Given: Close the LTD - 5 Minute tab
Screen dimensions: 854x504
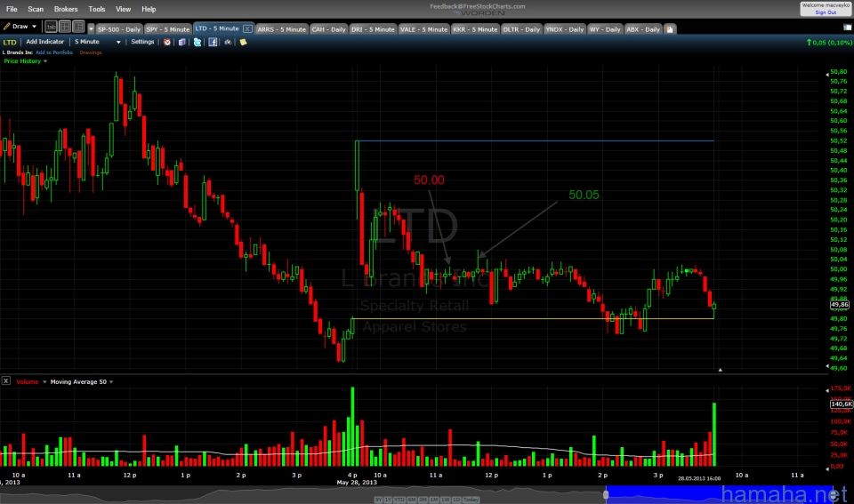Looking at the screenshot, I should (248, 28).
